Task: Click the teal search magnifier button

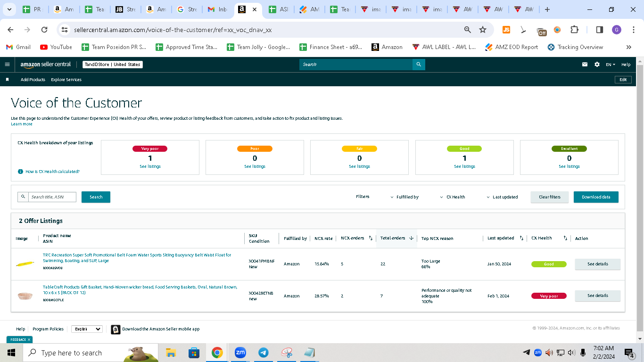Action: [419, 65]
